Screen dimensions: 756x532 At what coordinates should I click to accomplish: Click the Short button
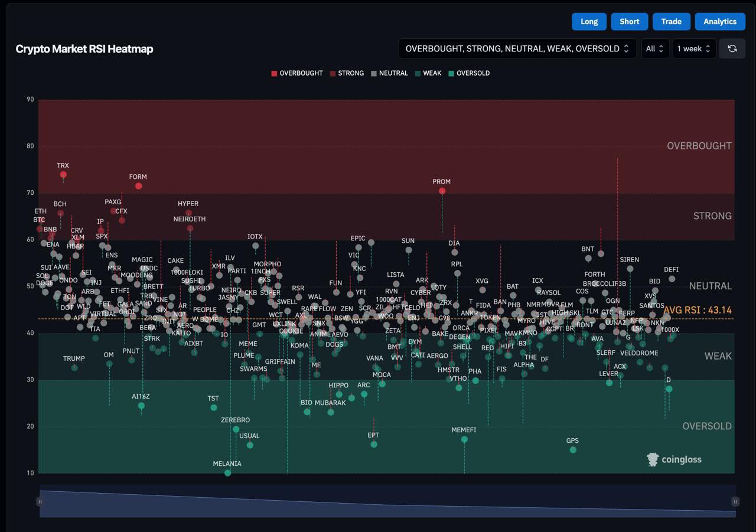pyautogui.click(x=630, y=21)
